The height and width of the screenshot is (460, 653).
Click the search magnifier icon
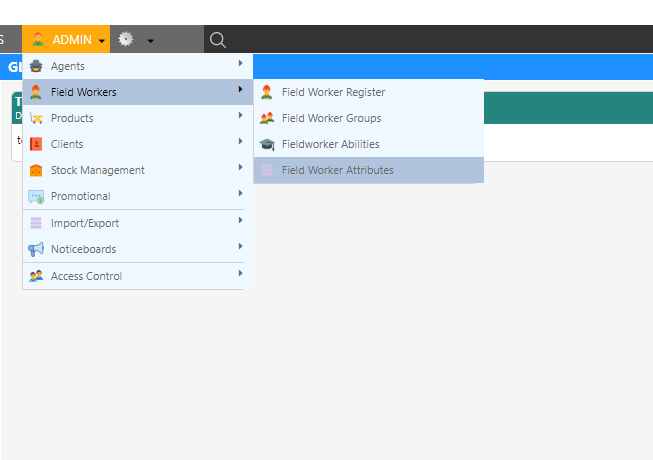(218, 40)
